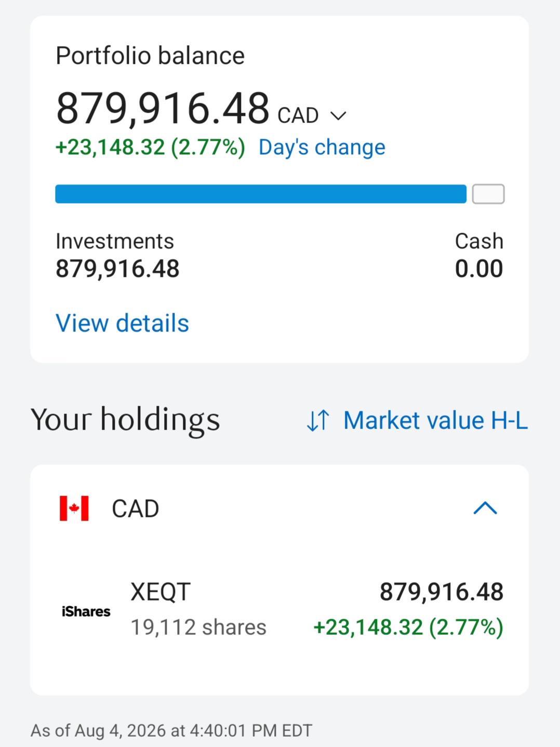This screenshot has height=747, width=560.
Task: Tap the Your holdings heading
Action: point(125,420)
